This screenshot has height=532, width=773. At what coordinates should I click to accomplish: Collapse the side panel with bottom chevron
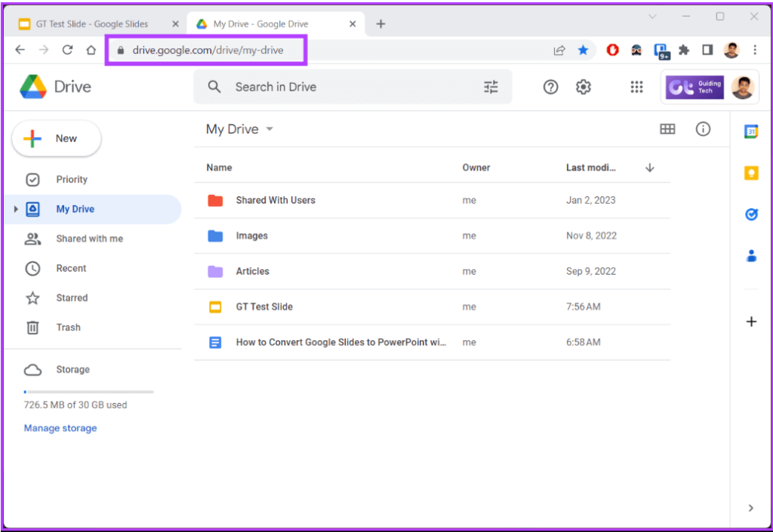(751, 508)
